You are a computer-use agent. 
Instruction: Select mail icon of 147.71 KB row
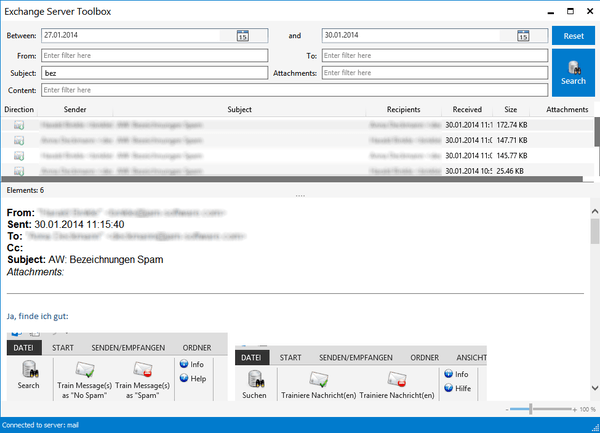pyautogui.click(x=19, y=140)
